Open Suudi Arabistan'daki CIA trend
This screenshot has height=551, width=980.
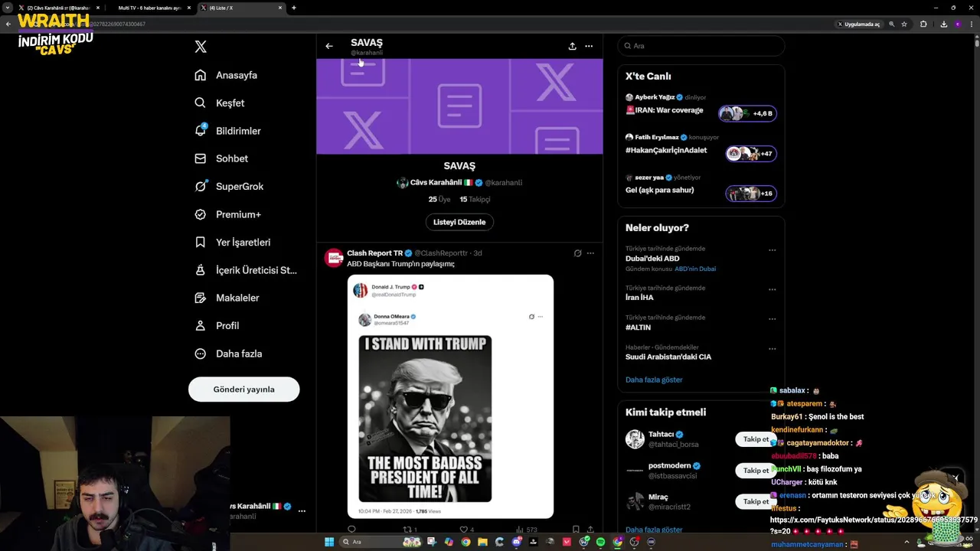pyautogui.click(x=668, y=357)
